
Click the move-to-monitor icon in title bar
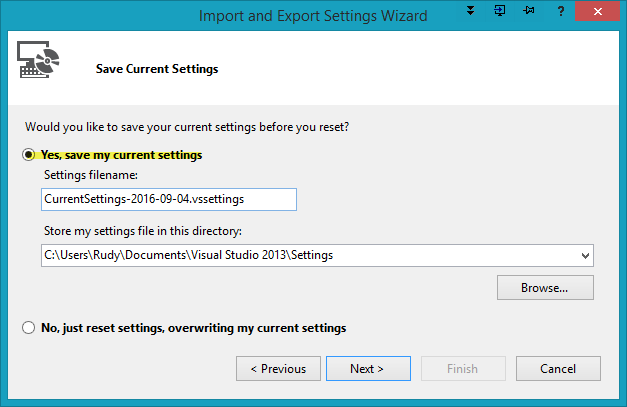(x=499, y=13)
